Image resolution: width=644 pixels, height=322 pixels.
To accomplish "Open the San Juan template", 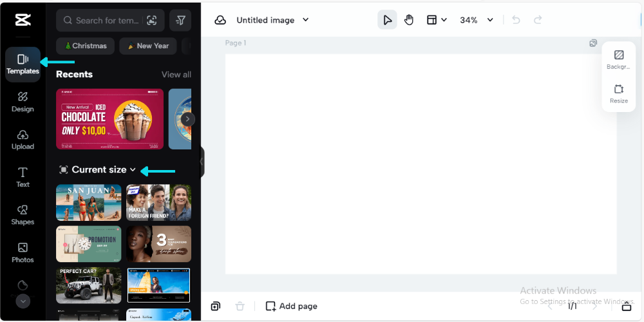I will pos(89,202).
